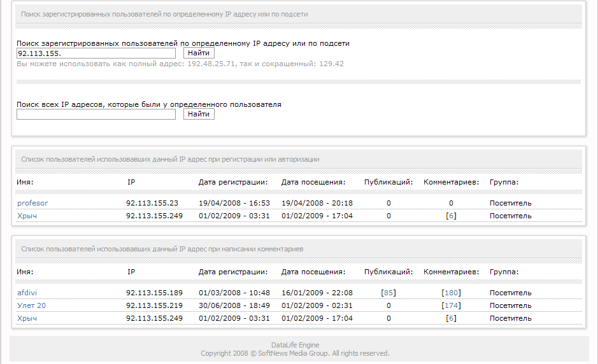Focus the IP address search field containing 92.113.155.
598x364 pixels.
pos(96,53)
